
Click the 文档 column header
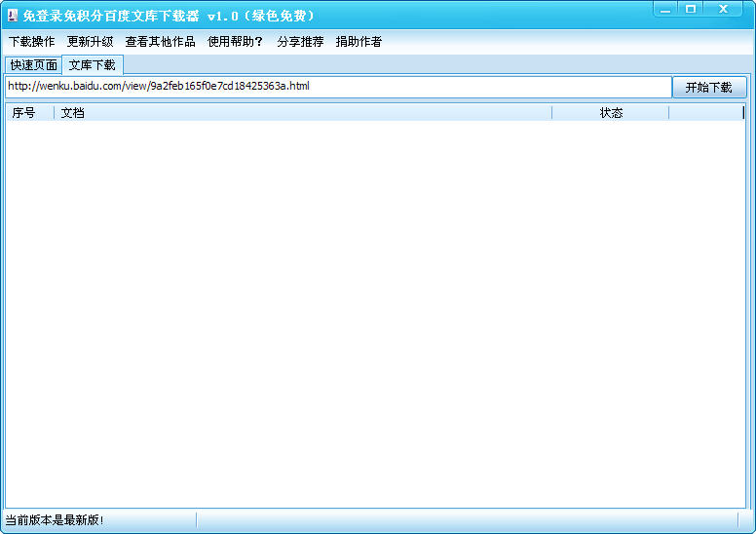[303, 113]
